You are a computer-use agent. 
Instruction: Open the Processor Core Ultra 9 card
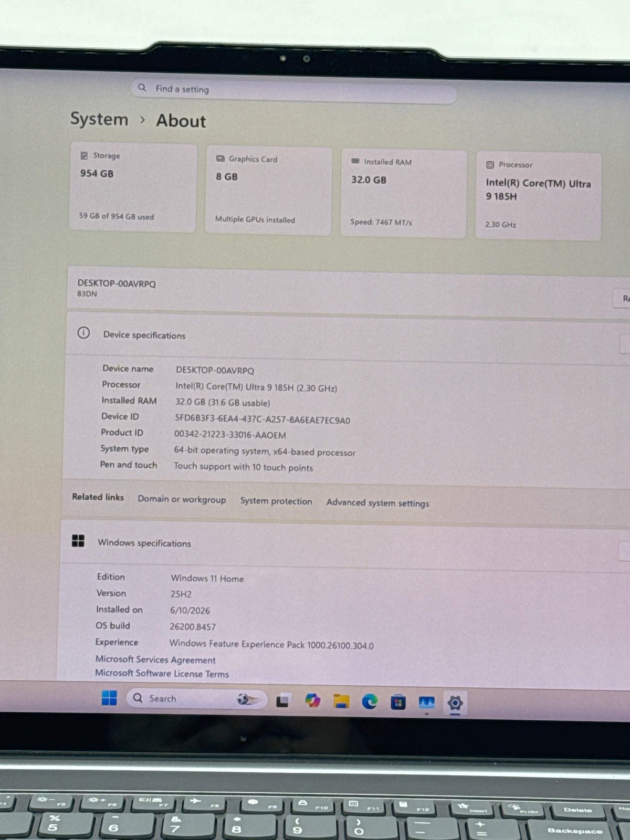pyautogui.click(x=538, y=196)
